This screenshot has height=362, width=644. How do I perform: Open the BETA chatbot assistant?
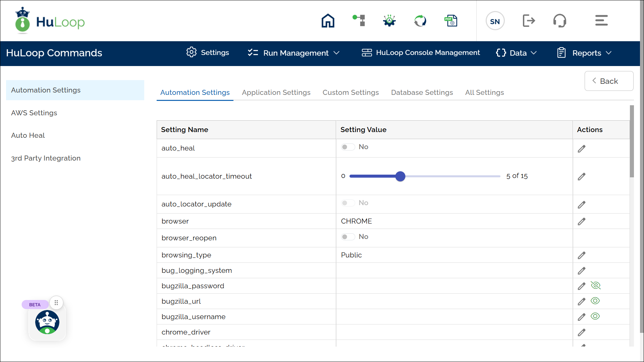coord(47,322)
